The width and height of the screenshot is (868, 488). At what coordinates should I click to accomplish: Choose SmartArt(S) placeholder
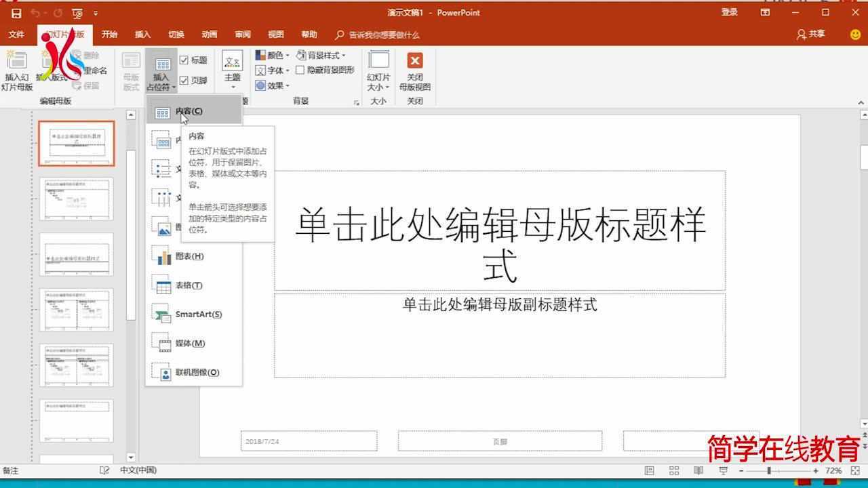(194, 314)
